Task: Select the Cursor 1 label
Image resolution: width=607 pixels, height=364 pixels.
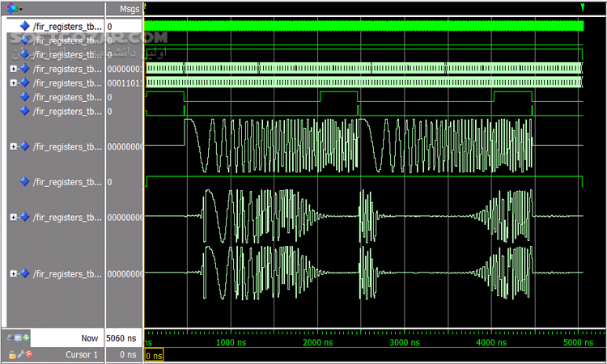Action: (x=81, y=354)
